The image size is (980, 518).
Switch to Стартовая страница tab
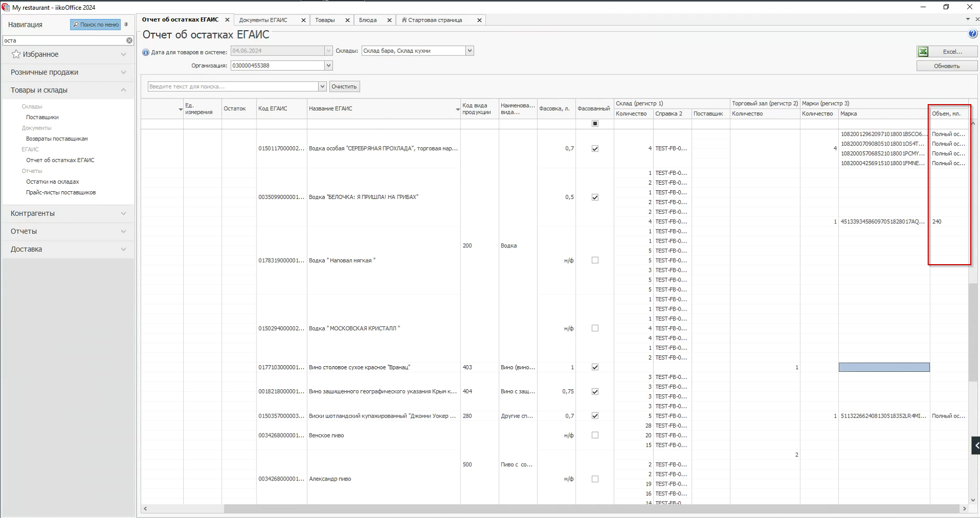tap(435, 20)
